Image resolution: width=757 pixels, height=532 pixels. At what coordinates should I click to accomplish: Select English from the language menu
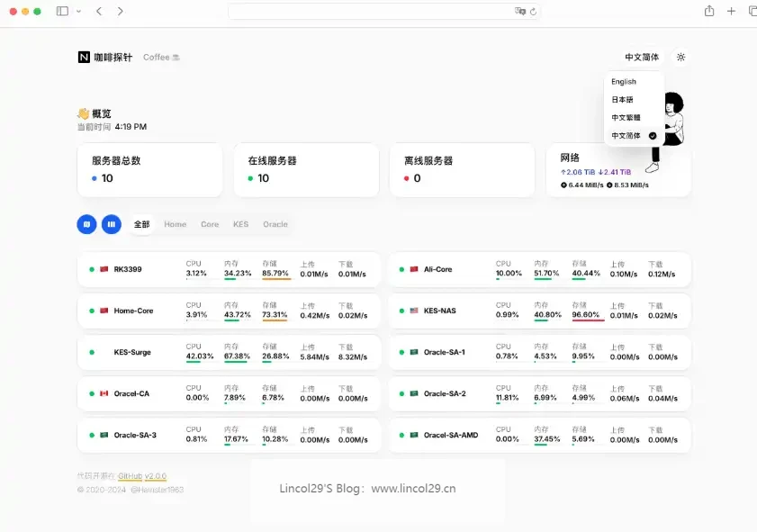tap(624, 82)
